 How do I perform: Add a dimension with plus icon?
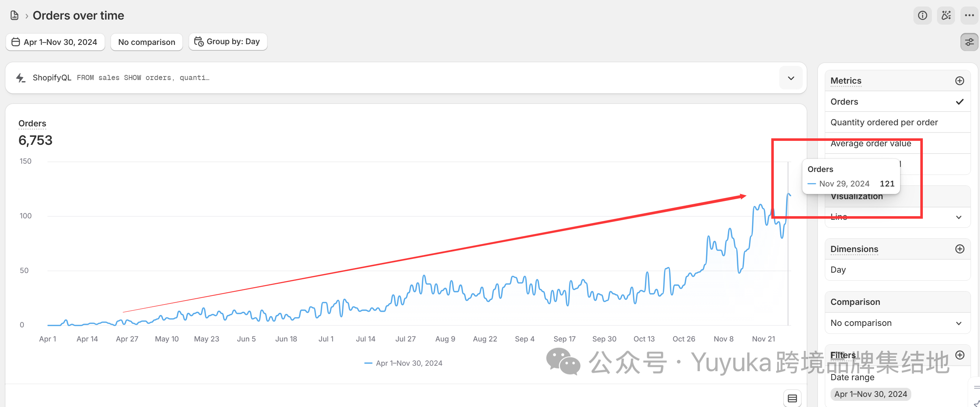(x=959, y=249)
